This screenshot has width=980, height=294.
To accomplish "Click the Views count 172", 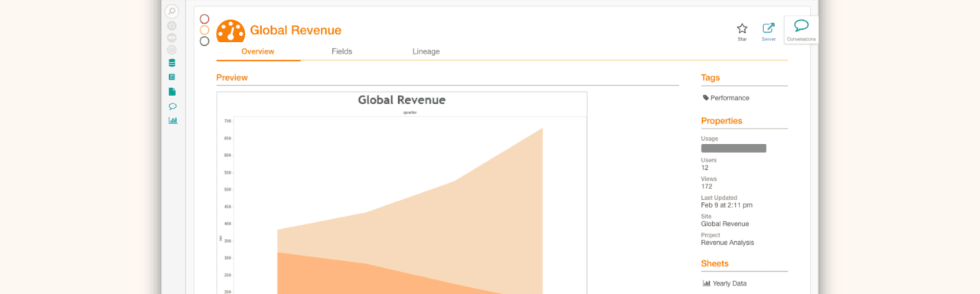I will click(x=707, y=186).
